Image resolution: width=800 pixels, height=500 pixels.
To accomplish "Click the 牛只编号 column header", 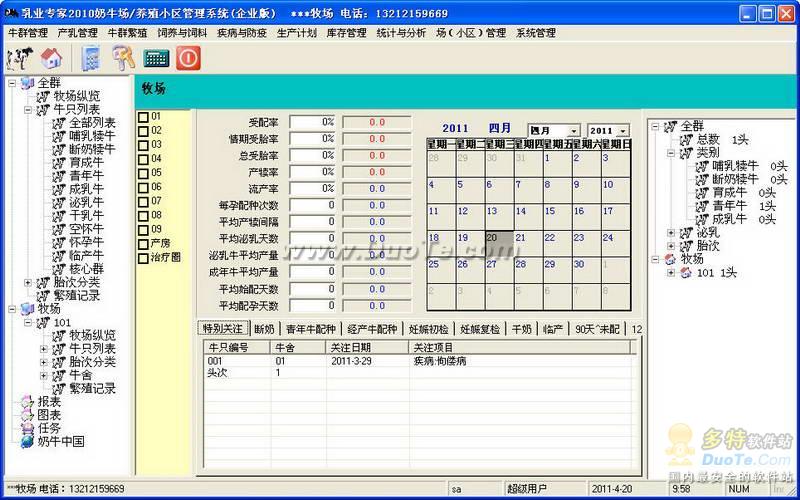I will [237, 347].
